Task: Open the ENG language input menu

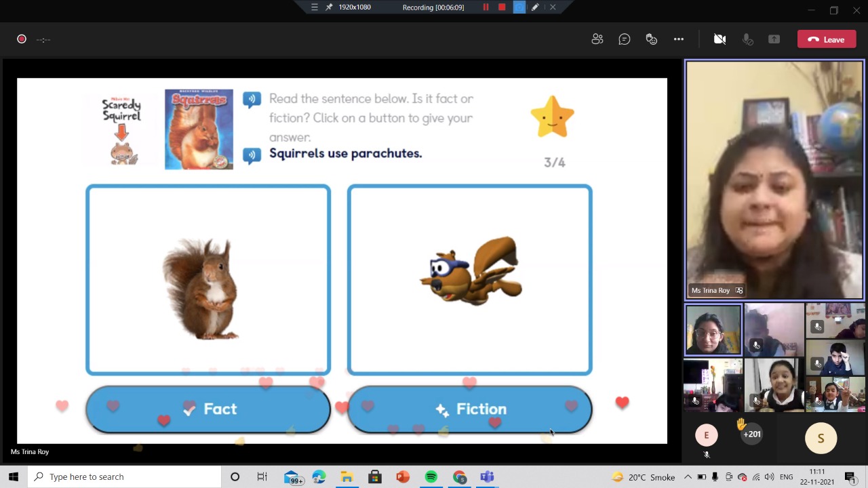Action: point(787,477)
